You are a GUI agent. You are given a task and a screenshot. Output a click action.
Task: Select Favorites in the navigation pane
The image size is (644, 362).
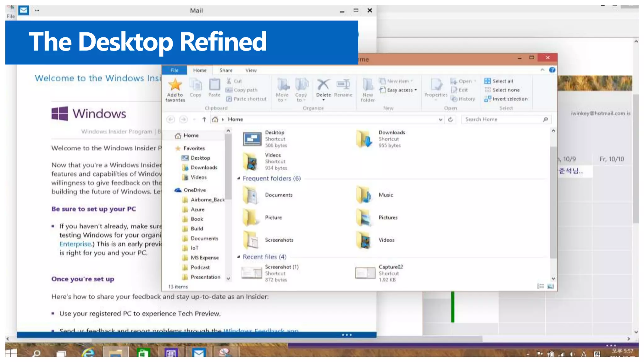pyautogui.click(x=190, y=148)
